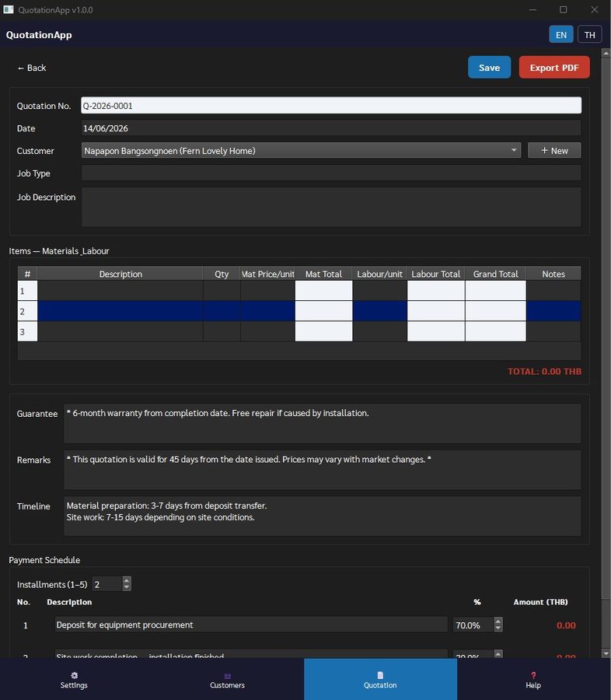This screenshot has width=611, height=700.
Task: Open the Quotation tab
Action: 380,680
